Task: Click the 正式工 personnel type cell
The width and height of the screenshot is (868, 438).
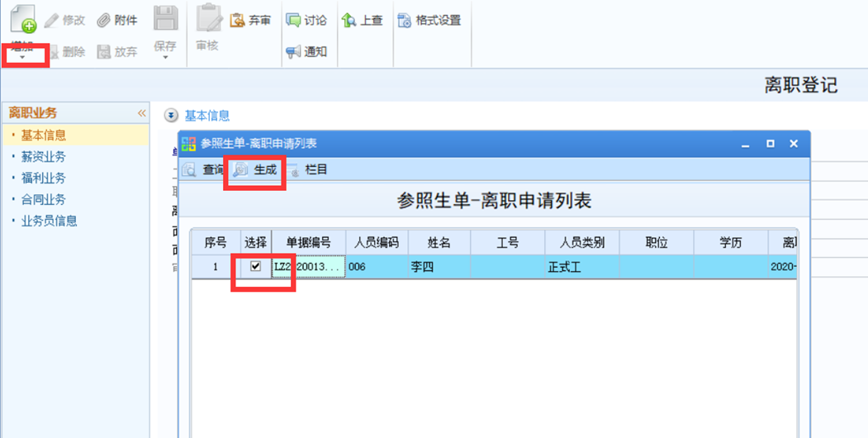Action: pyautogui.click(x=581, y=267)
